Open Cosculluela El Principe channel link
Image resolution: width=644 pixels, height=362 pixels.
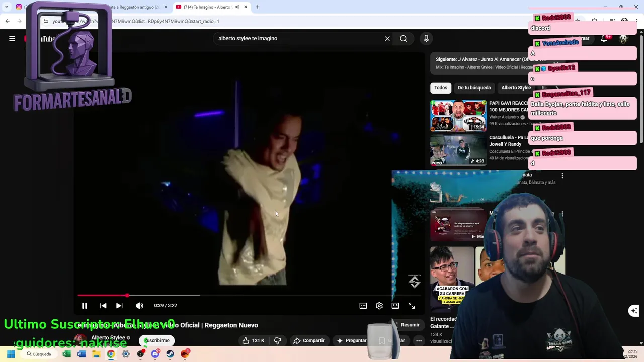tap(509, 151)
